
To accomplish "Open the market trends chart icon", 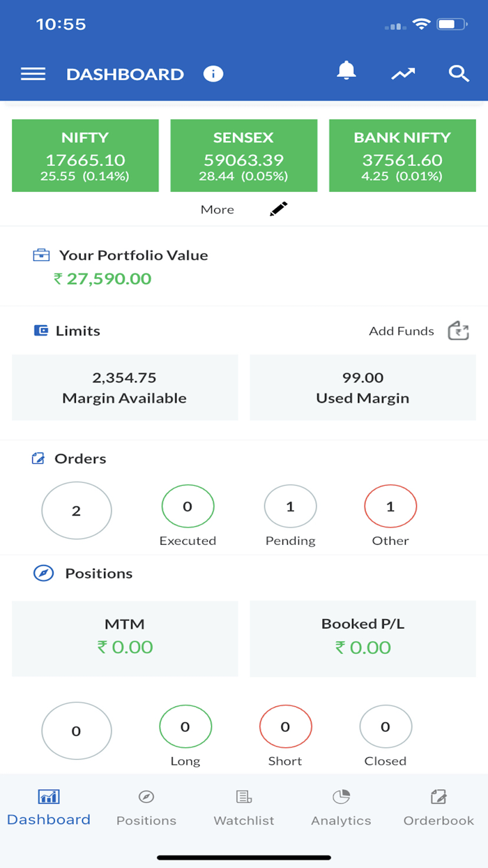I will click(403, 74).
